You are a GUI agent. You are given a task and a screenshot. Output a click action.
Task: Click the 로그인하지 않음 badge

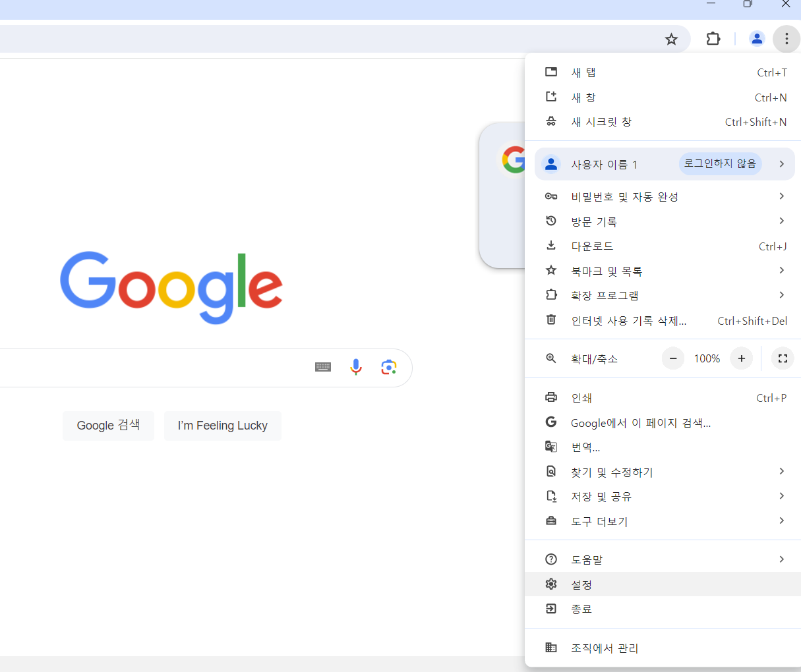click(x=720, y=163)
